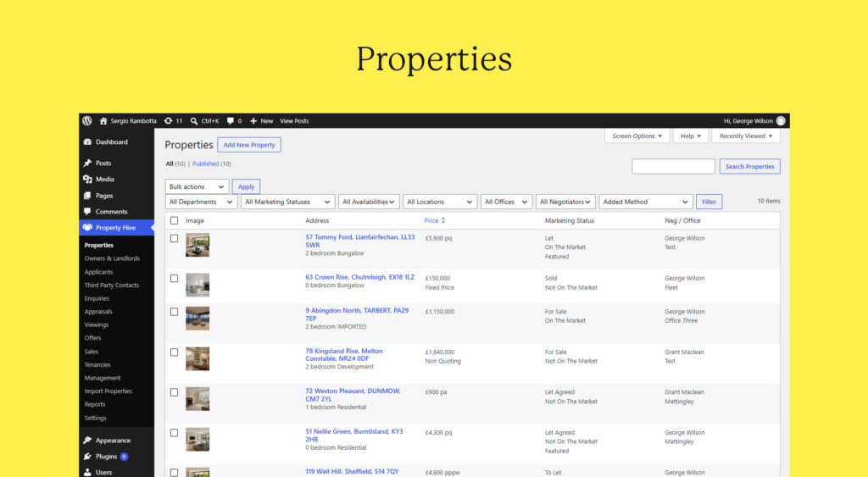Open the Bulk actions dropdown
Image resolution: width=868 pixels, height=477 pixels.
pos(197,186)
